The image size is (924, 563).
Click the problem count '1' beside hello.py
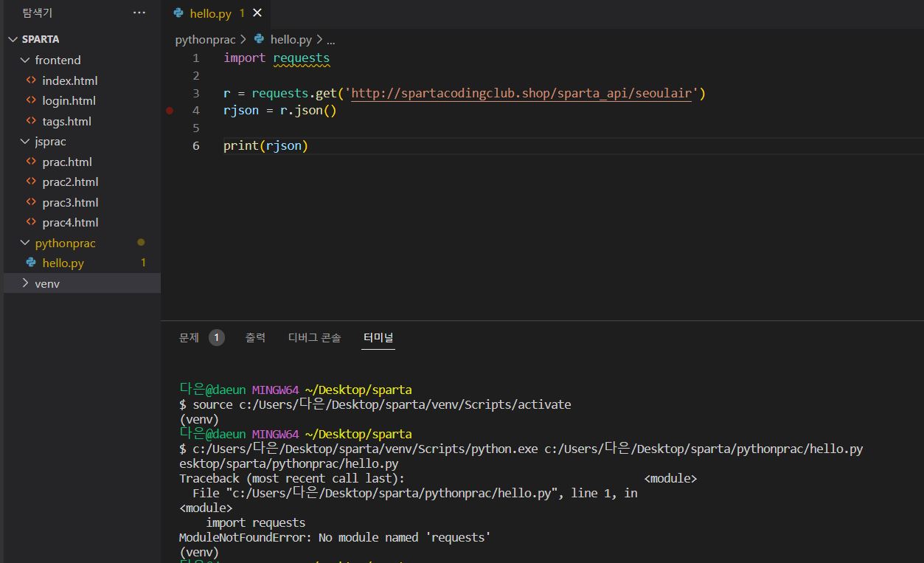143,263
